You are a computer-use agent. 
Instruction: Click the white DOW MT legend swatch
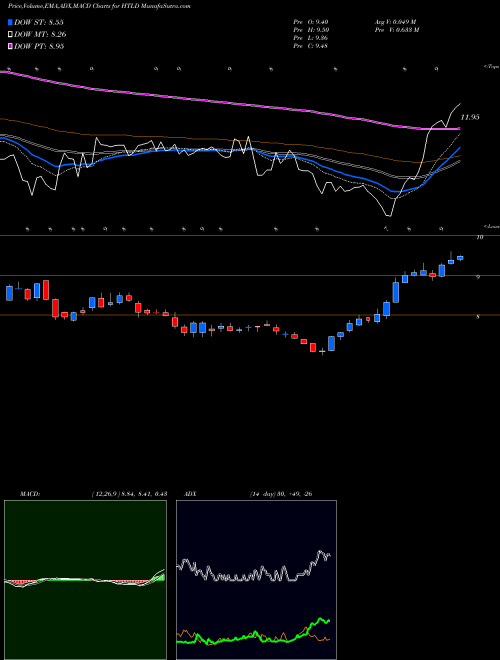click(11, 35)
